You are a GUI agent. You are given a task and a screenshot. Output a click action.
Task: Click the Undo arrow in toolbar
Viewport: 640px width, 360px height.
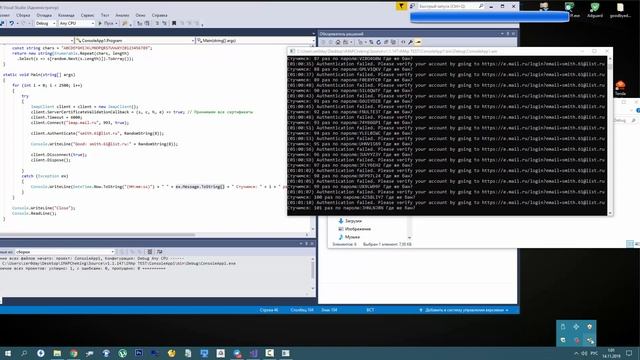pyautogui.click(x=11, y=23)
